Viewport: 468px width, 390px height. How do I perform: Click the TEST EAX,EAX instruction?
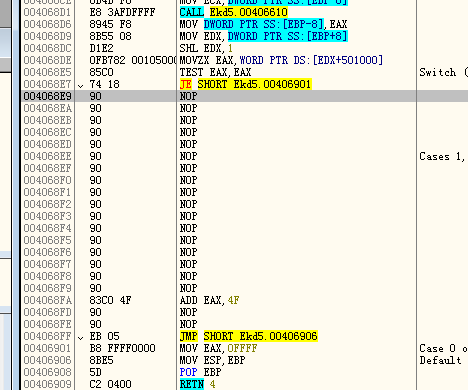(x=215, y=72)
